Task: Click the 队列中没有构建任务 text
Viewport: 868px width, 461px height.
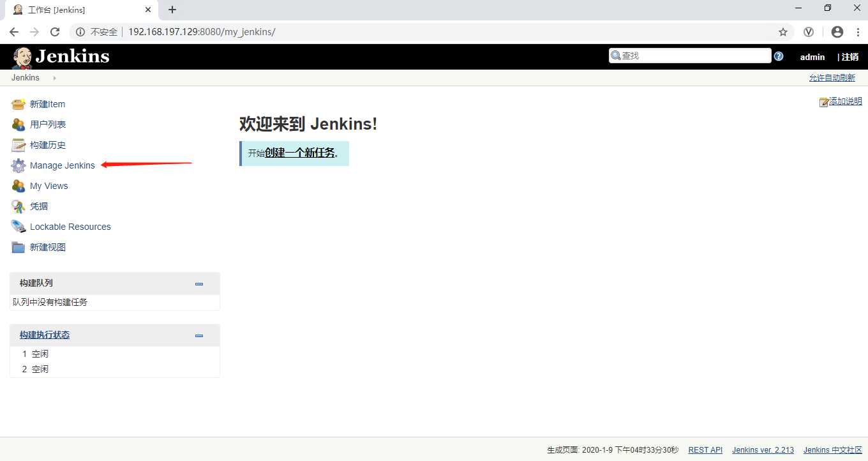Action: [x=50, y=302]
